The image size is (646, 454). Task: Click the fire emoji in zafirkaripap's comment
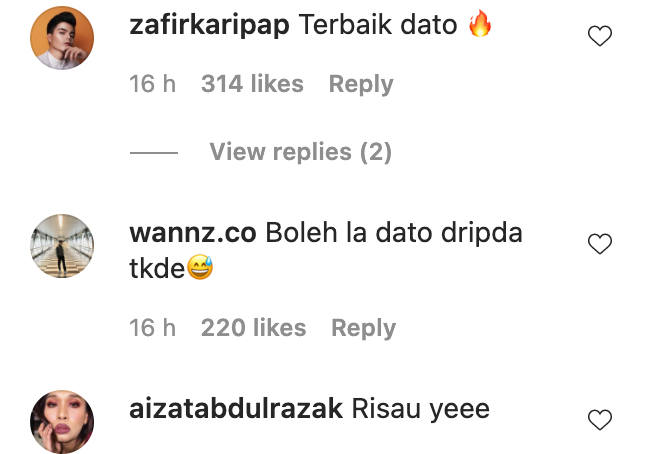click(x=480, y=23)
